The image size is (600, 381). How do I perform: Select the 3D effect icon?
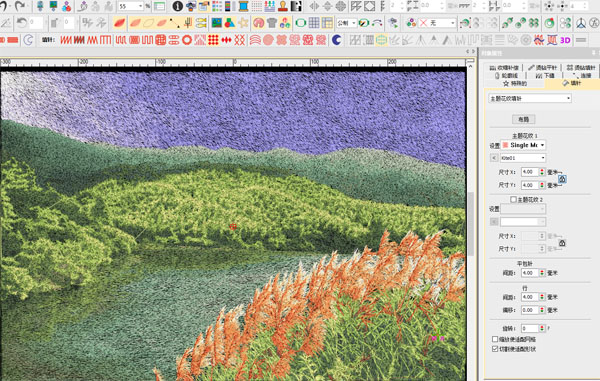coord(565,40)
